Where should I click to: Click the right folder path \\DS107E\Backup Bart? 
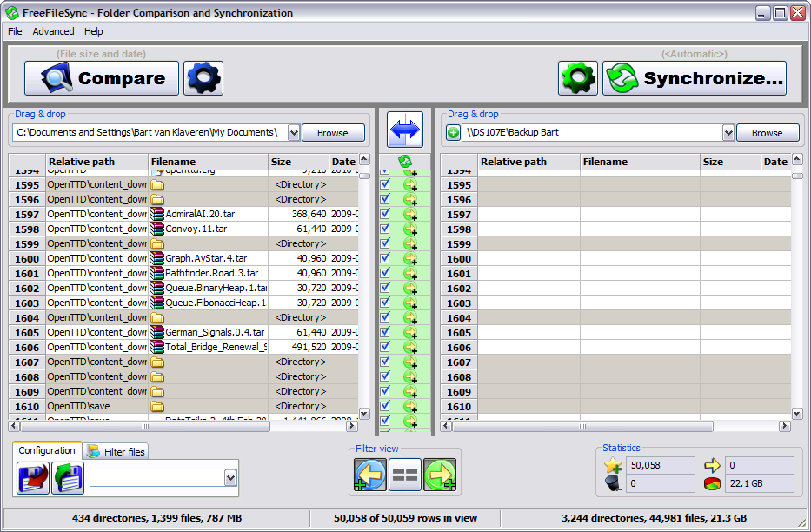[513, 132]
